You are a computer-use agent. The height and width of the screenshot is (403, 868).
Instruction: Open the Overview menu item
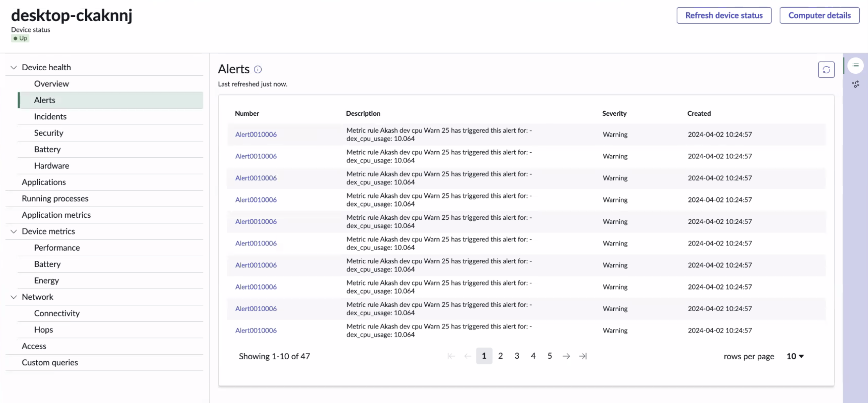coord(110,84)
